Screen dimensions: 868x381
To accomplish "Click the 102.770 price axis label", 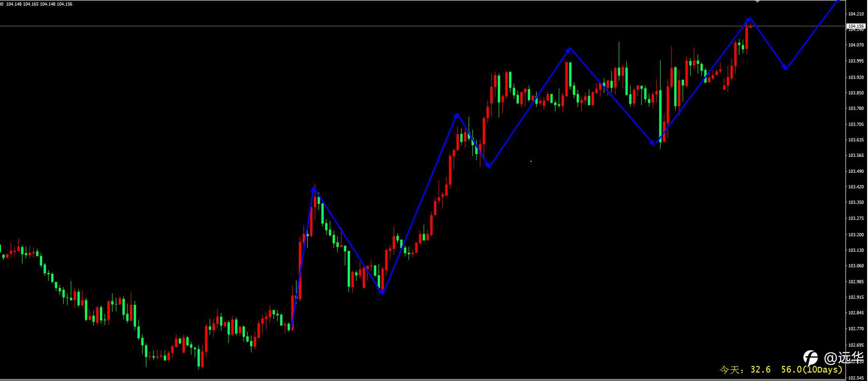I will coord(856,329).
